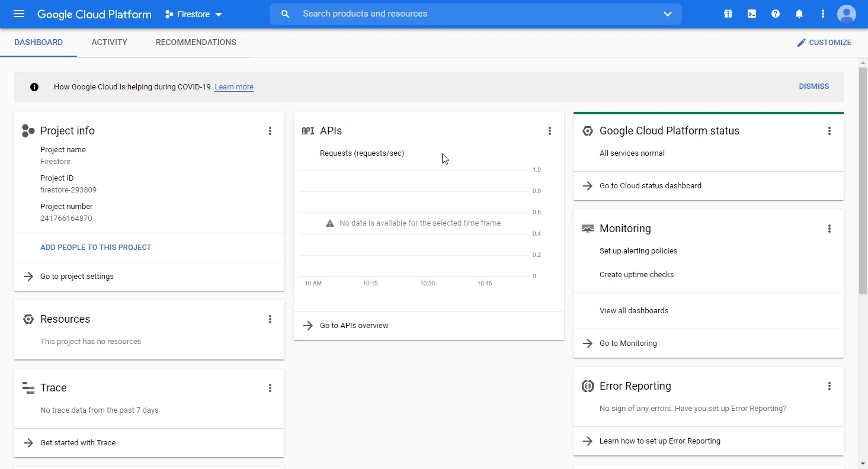Viewport: 868px width, 469px height.
Task: Click the Resources card icon
Action: click(x=28, y=319)
